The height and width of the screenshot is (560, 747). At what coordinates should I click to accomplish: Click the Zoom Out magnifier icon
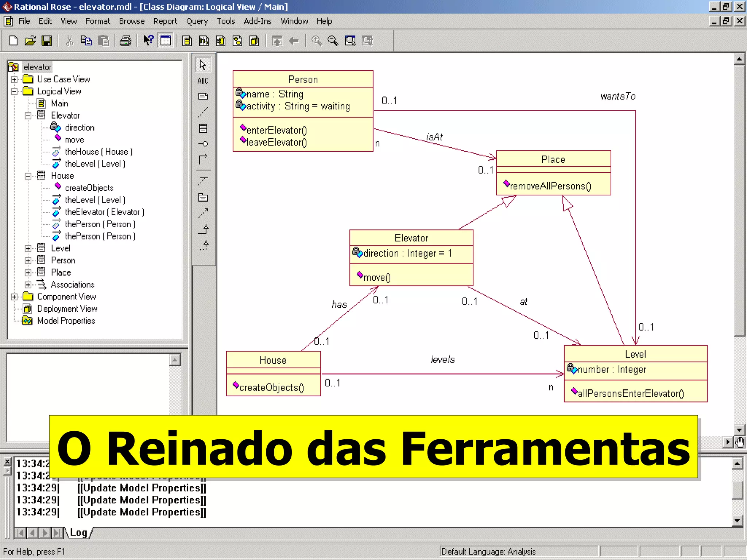click(x=333, y=41)
